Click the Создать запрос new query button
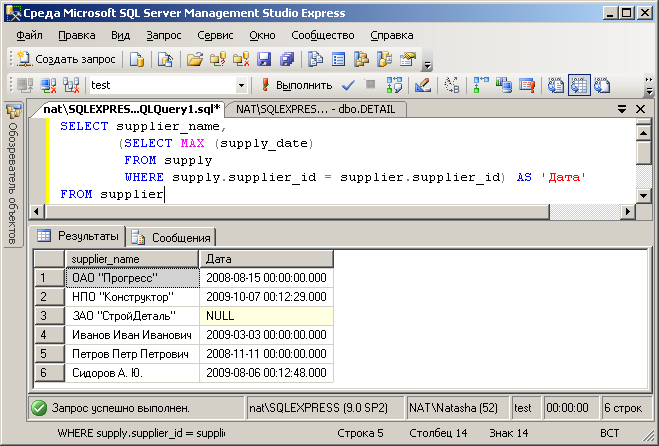This screenshot has width=659, height=446. pos(66,59)
